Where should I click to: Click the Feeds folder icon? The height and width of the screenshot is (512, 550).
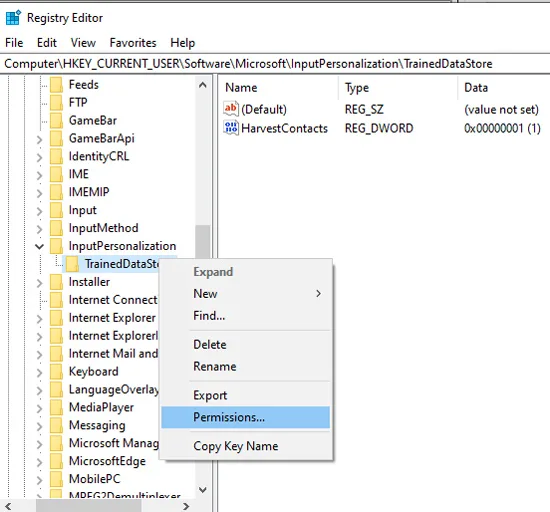56,85
